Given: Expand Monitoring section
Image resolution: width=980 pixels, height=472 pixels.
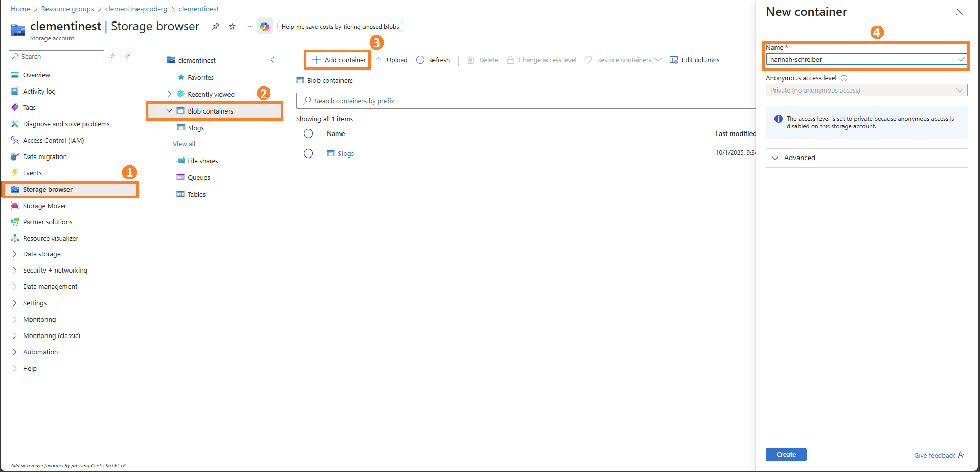Looking at the screenshot, I should 15,319.
